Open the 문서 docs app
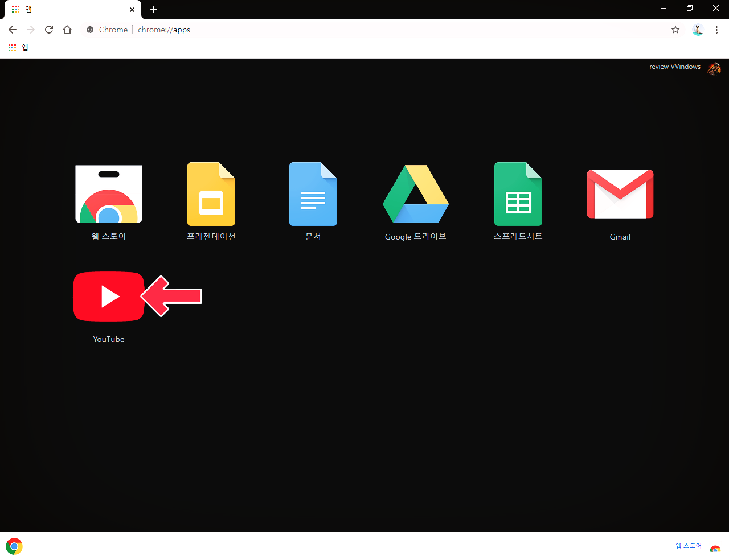Image resolution: width=729 pixels, height=560 pixels. pyautogui.click(x=313, y=194)
